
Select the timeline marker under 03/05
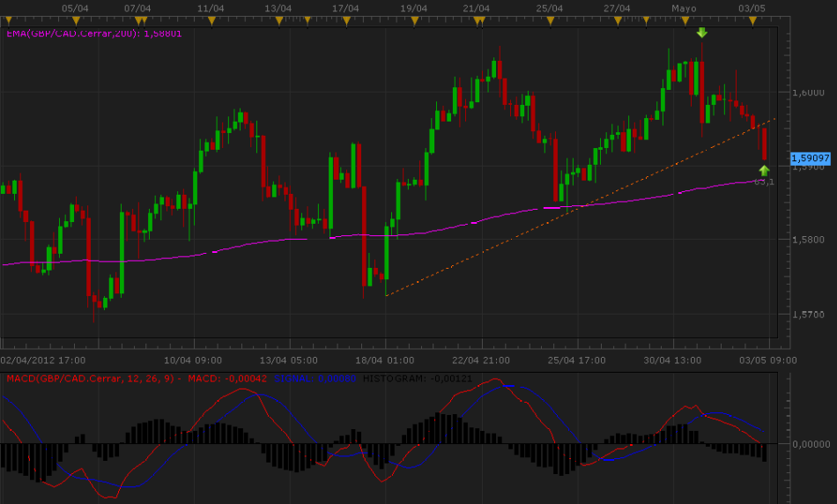click(x=752, y=19)
